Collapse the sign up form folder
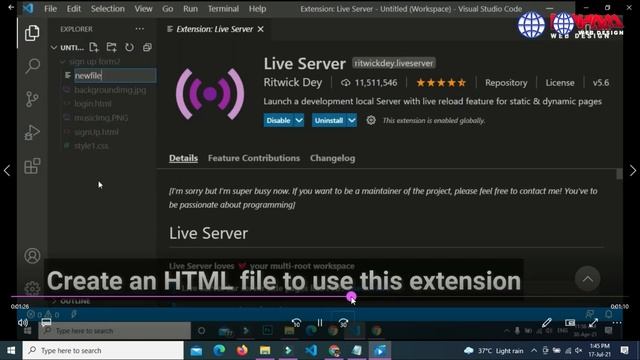This screenshot has height=360, width=640. 62,62
